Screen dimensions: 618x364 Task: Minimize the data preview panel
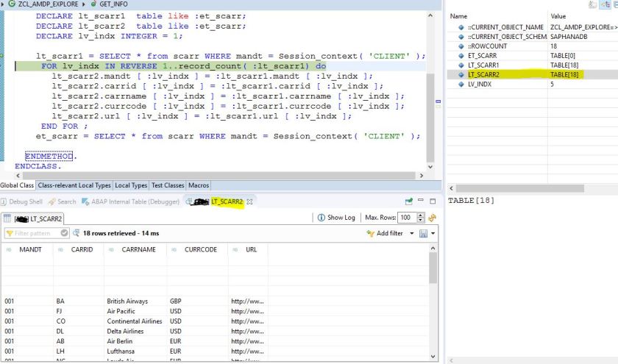422,201
